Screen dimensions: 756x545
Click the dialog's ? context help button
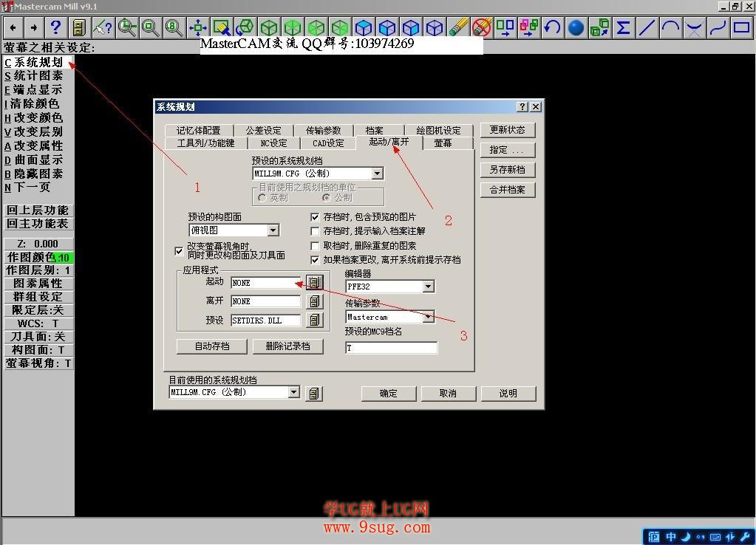tap(522, 106)
